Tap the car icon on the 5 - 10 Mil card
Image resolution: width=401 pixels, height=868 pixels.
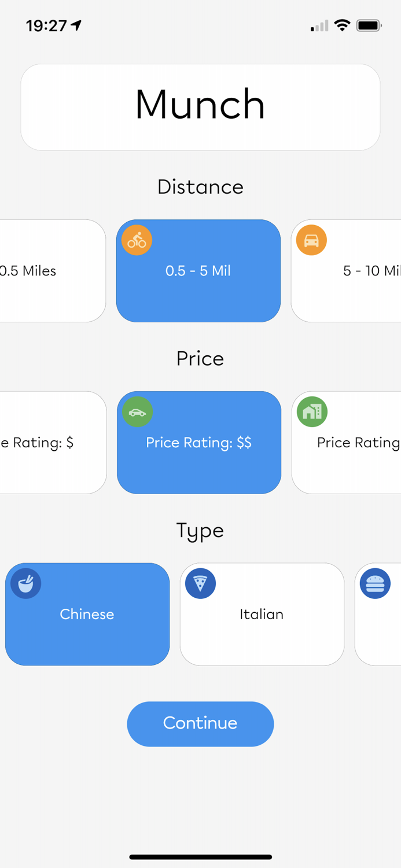point(311,240)
